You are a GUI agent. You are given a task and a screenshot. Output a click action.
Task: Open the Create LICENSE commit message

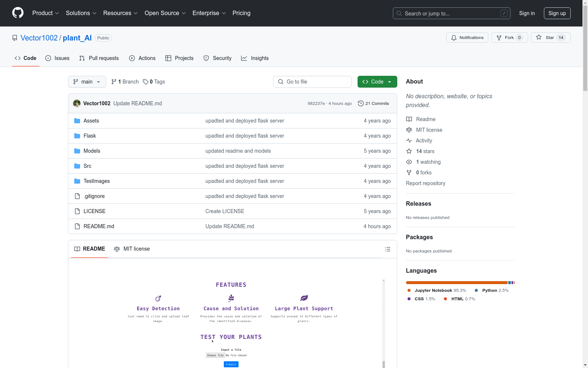[x=225, y=211]
